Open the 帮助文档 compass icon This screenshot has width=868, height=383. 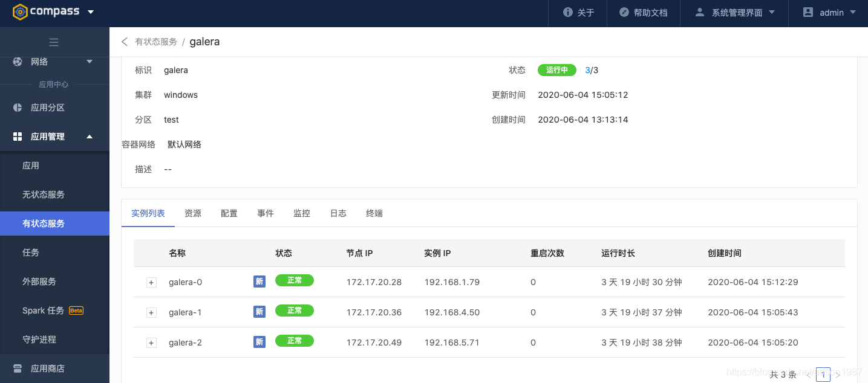tap(624, 12)
